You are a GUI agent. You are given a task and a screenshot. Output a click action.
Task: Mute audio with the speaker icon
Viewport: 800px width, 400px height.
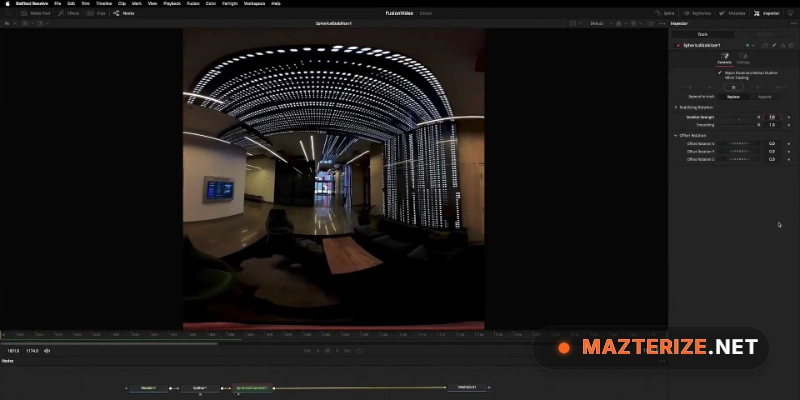(x=47, y=351)
